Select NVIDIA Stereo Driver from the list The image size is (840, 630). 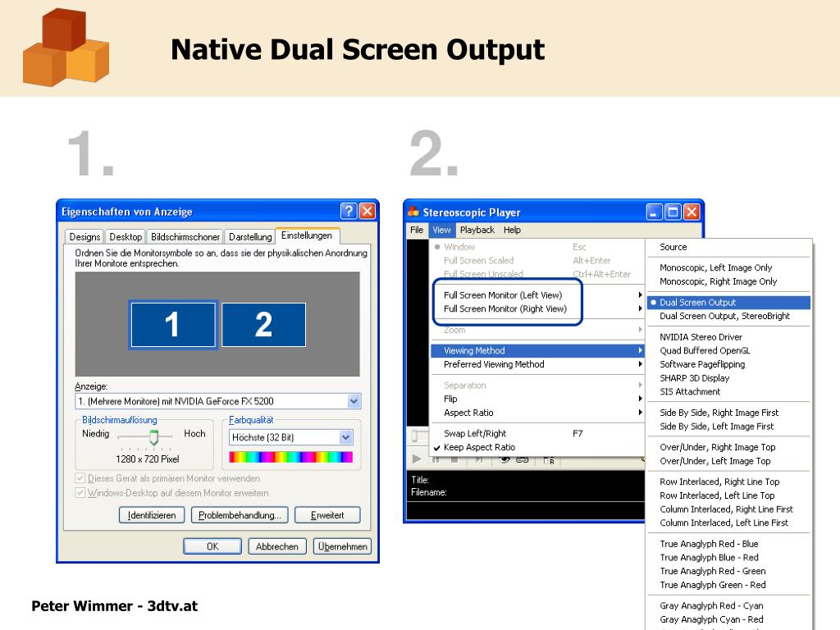(701, 337)
